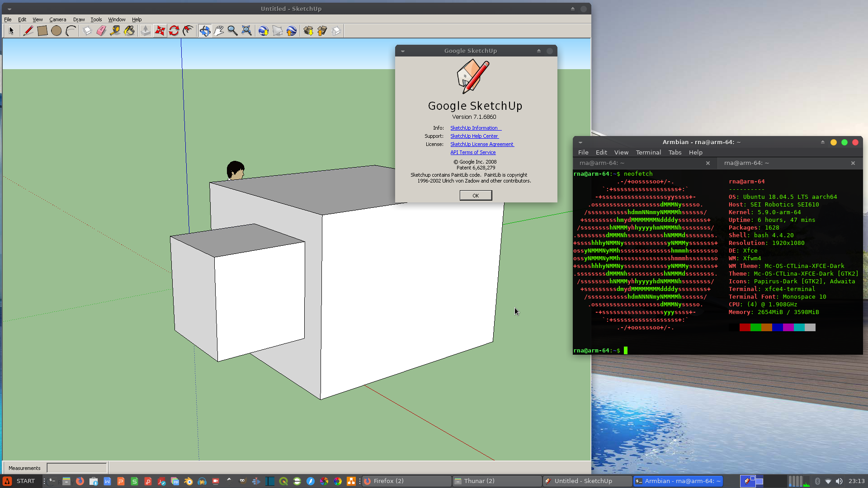868x488 pixels.
Task: Choose the Tape Measure tool
Action: tap(115, 31)
